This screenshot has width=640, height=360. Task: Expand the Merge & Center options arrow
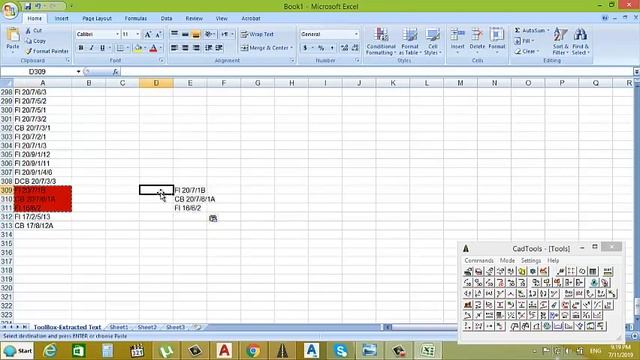click(x=292, y=48)
